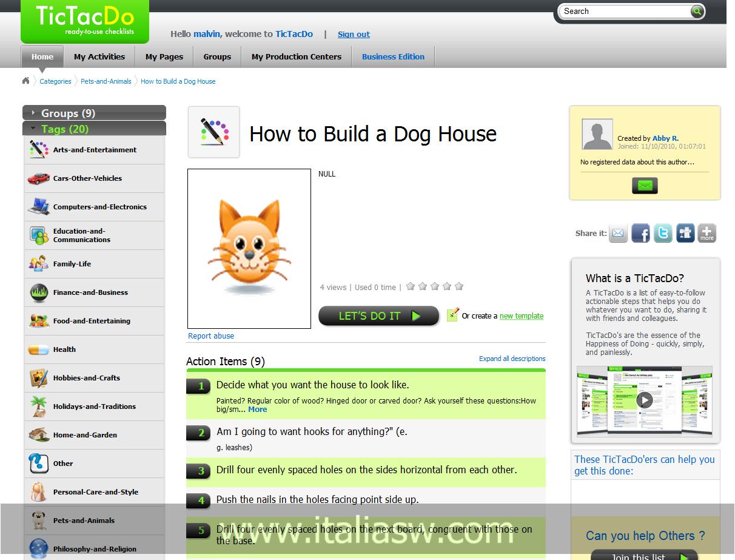Viewport: 735px width, 560px height.
Task: Select action item 2 about hooks
Action: point(366,438)
